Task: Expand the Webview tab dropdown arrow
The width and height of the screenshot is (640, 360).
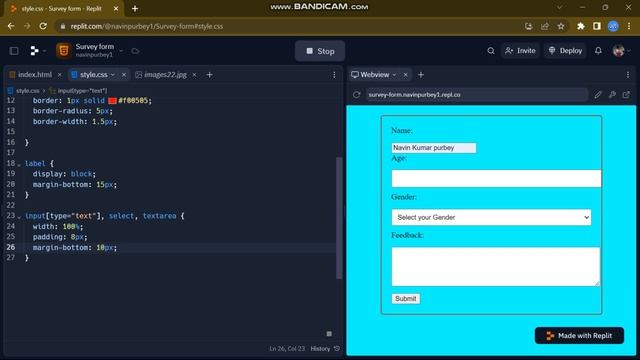Action: pos(394,75)
